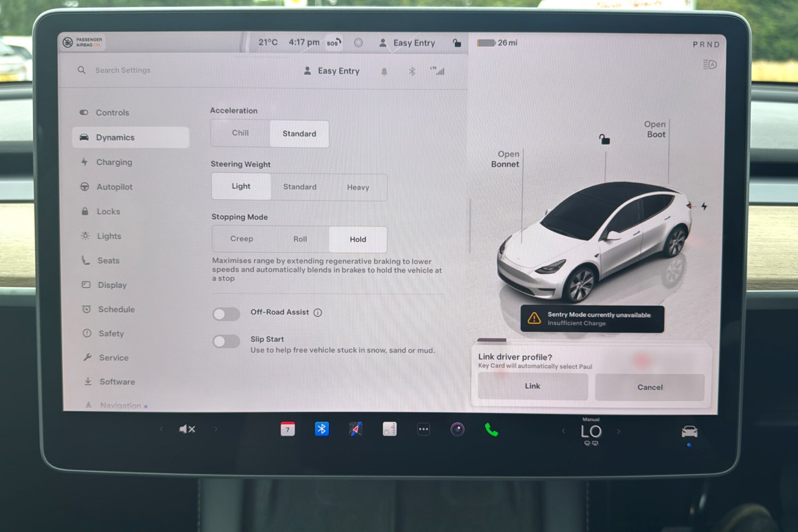The height and width of the screenshot is (532, 798).
Task: Open Easy Entry profile in top status bar
Action: pyautogui.click(x=407, y=43)
